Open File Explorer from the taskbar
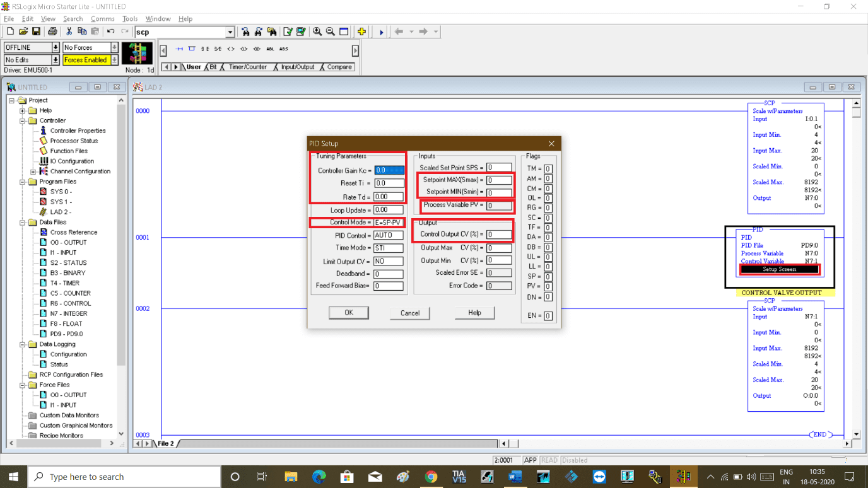This screenshot has width=868, height=488. pos(291,477)
